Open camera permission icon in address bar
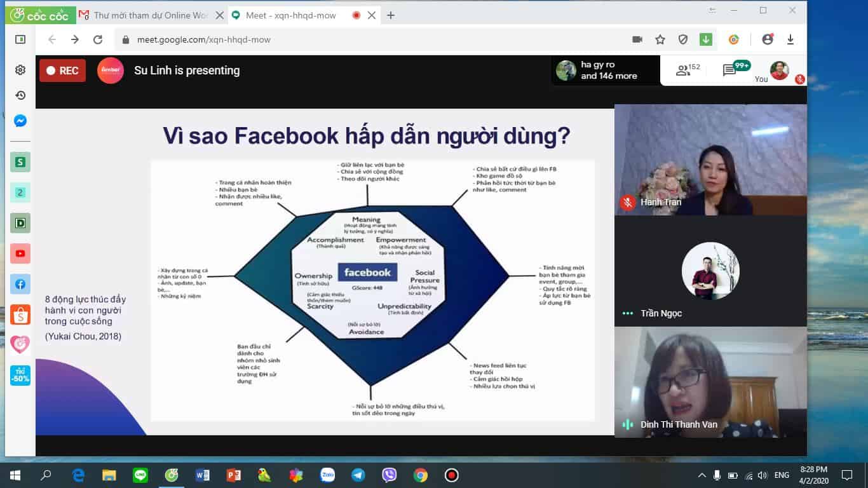This screenshot has width=868, height=488. [637, 39]
